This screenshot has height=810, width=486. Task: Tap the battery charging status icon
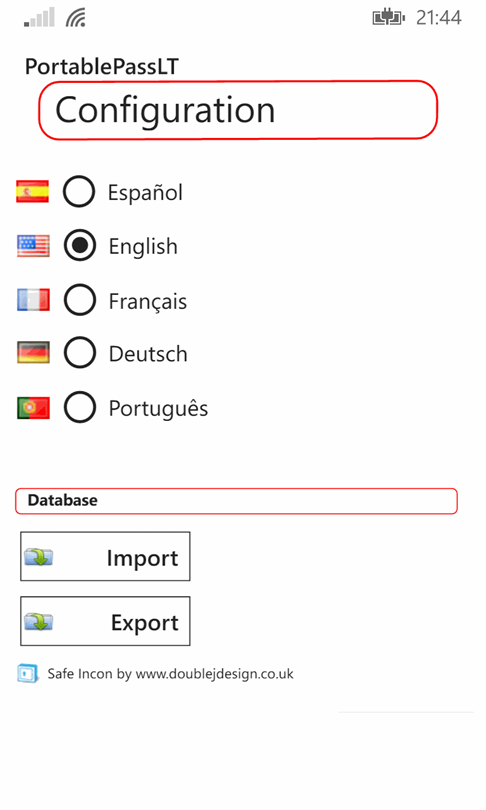click(x=388, y=18)
